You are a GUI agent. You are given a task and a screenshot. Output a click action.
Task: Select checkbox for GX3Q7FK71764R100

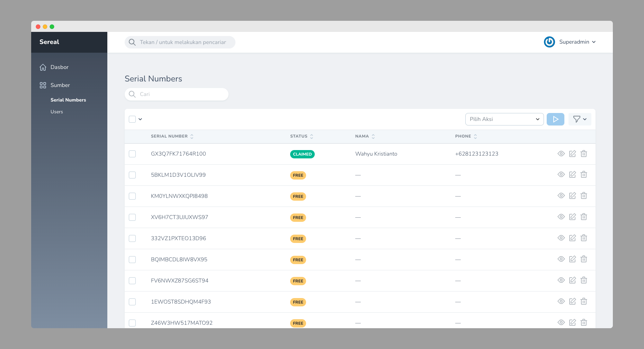(132, 154)
